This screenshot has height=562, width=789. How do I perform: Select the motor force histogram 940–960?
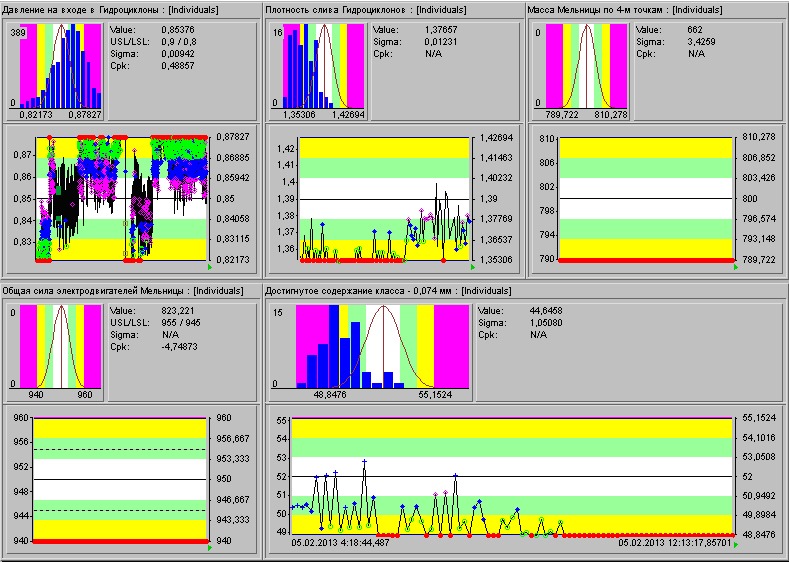[60, 346]
